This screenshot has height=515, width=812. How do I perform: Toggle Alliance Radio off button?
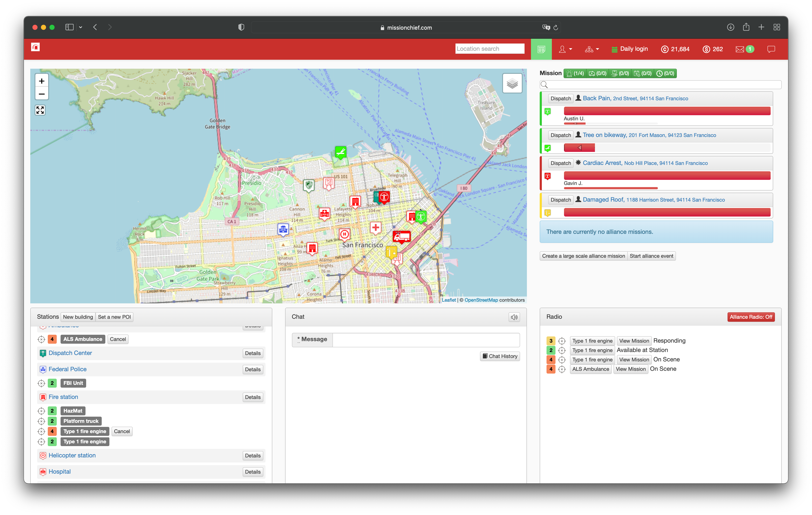[751, 317]
